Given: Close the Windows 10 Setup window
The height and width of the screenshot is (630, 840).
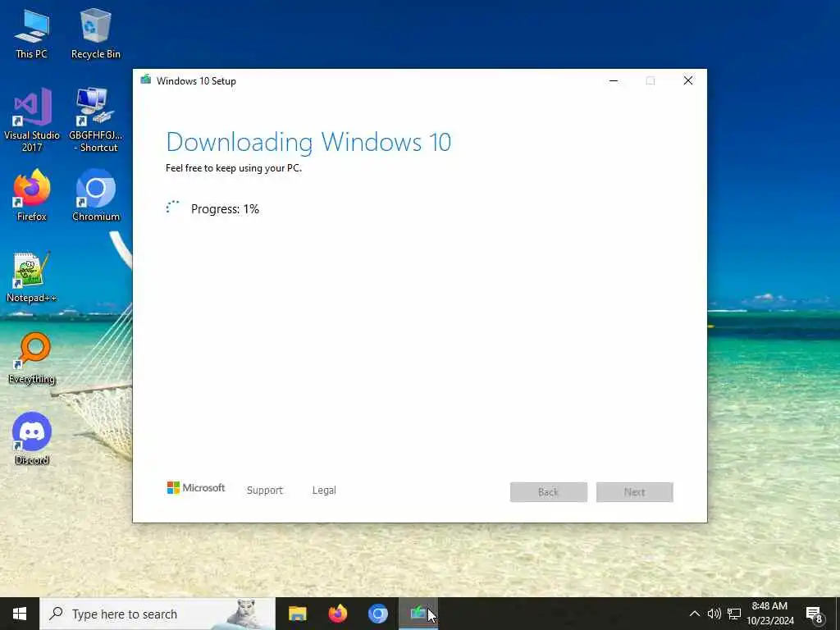Looking at the screenshot, I should [x=688, y=81].
